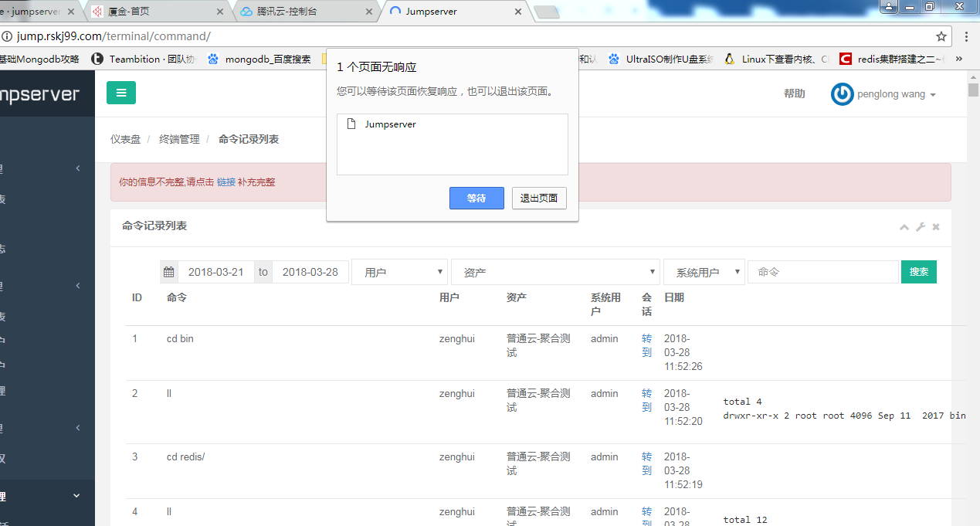The height and width of the screenshot is (526, 980).
Task: Click 普通云-聚合测试 asset in the cd redis/ row
Action: tap(538, 463)
